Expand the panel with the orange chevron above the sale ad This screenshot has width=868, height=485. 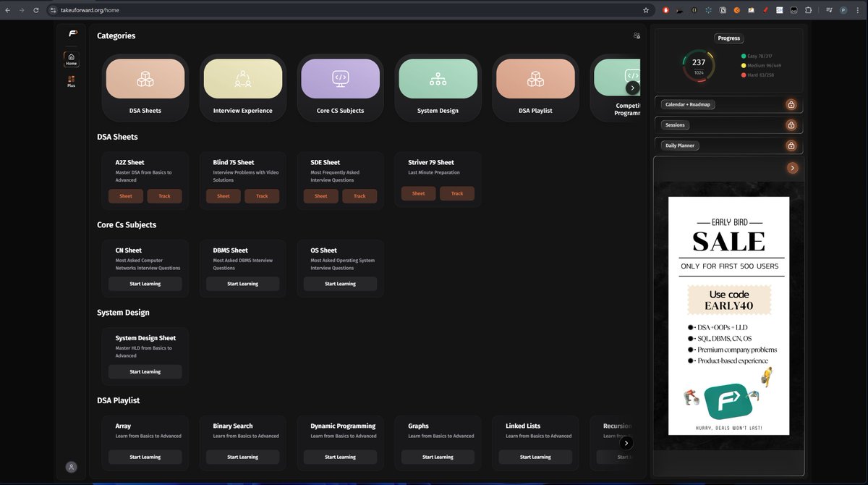[793, 168]
